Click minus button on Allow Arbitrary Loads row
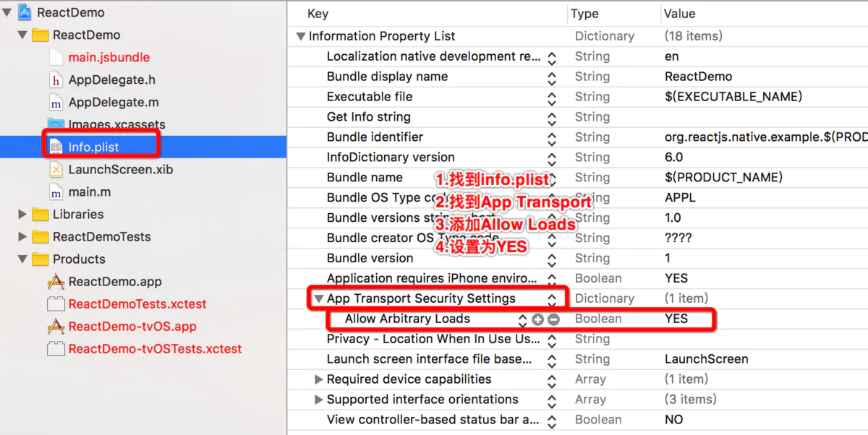Screen dimensions: 868x435 [553, 319]
